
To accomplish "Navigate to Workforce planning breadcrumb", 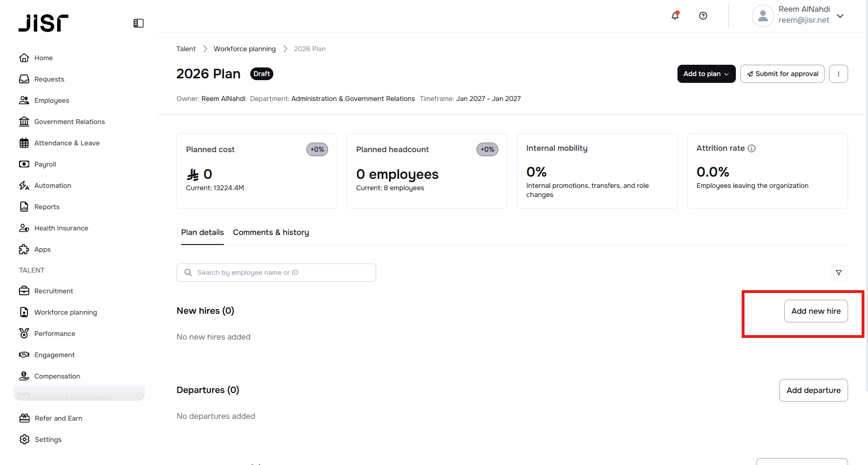I will click(x=244, y=49).
